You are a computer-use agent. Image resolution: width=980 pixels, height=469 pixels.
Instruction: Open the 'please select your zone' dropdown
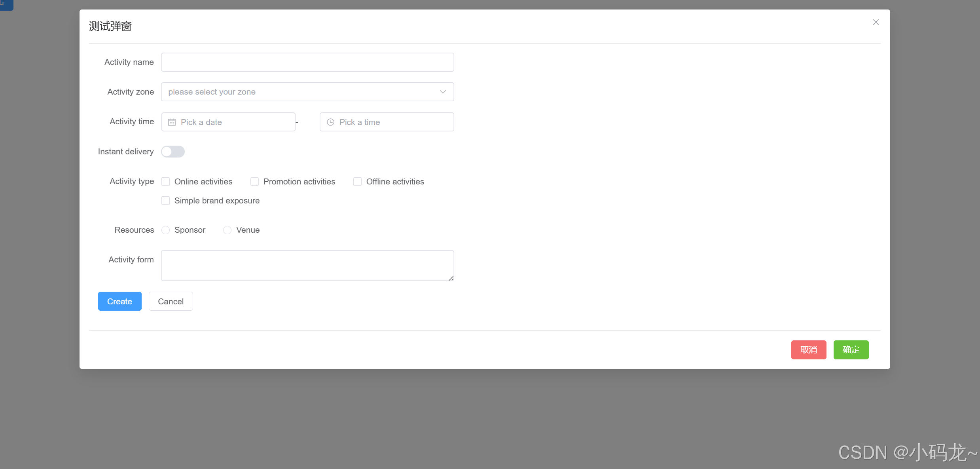pyautogui.click(x=301, y=92)
